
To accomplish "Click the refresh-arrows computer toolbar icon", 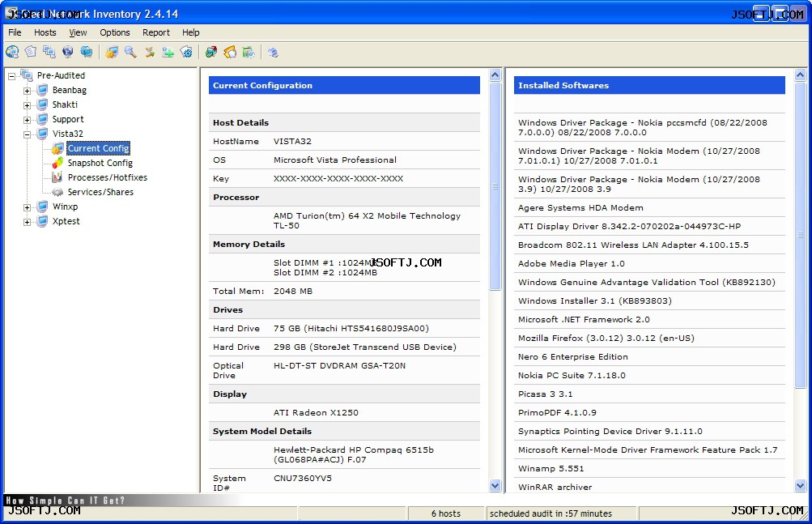I will pos(211,52).
